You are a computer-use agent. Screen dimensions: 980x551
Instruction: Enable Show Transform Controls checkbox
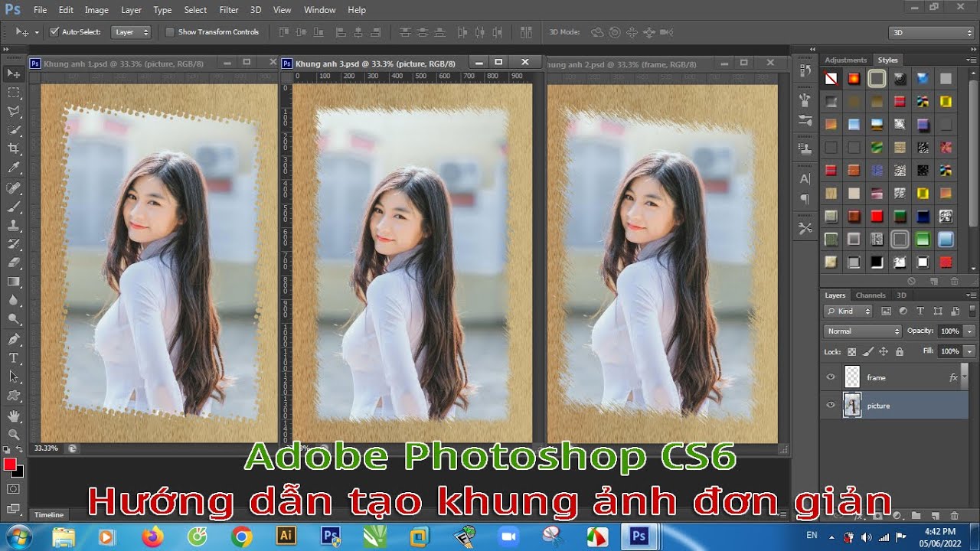point(170,32)
